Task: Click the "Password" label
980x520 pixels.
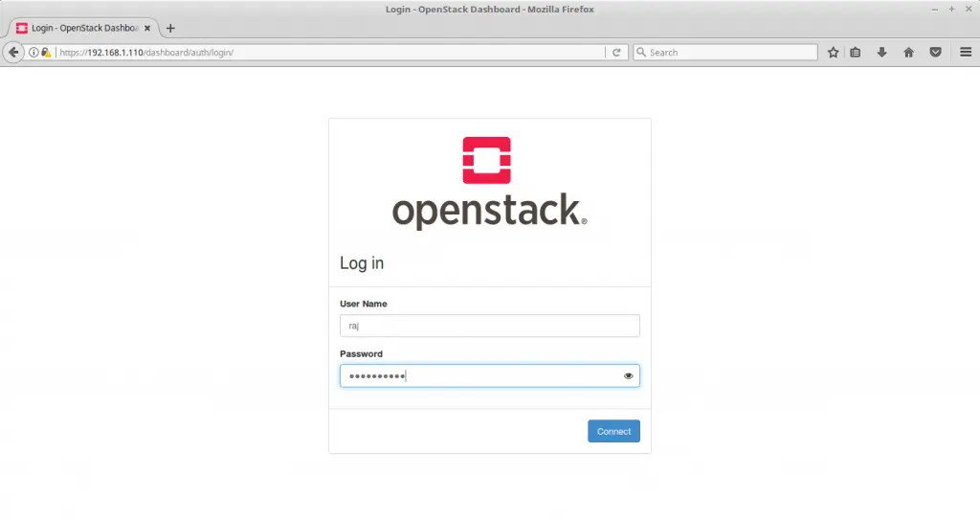Action: (x=361, y=353)
